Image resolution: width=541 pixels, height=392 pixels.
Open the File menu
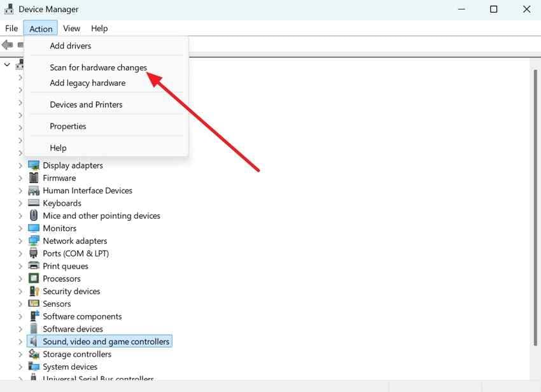pyautogui.click(x=11, y=28)
